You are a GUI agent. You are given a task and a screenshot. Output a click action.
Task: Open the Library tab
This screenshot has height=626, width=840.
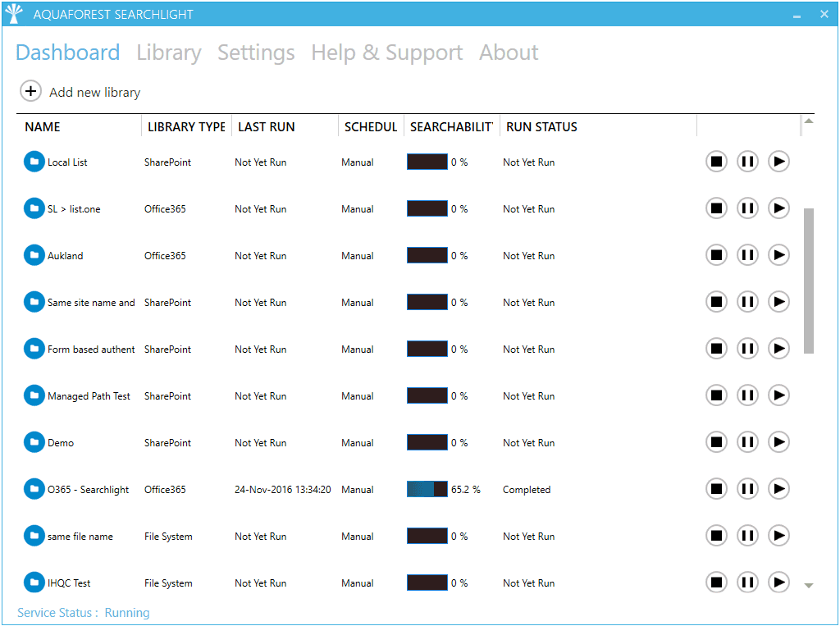[x=168, y=53]
